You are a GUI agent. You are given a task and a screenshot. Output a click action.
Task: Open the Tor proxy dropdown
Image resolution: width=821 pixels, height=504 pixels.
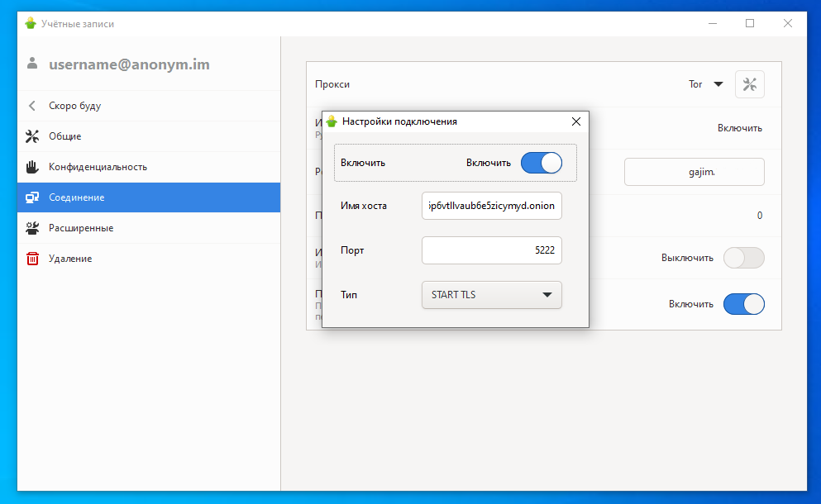(706, 84)
